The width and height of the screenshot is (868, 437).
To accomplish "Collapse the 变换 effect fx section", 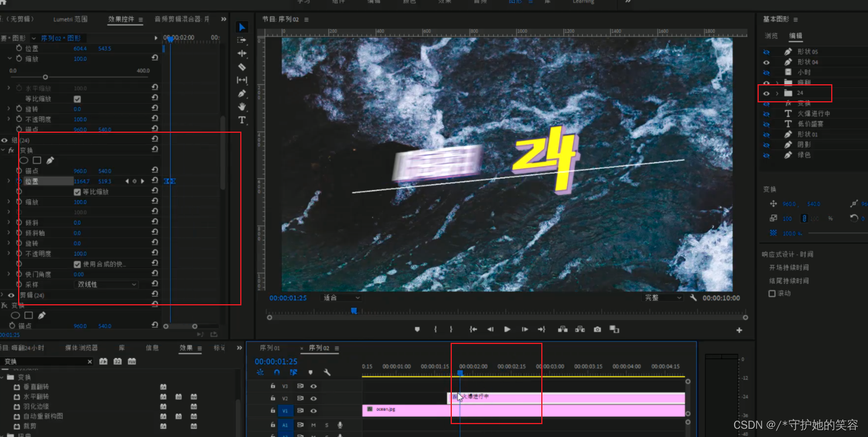I will [3, 150].
